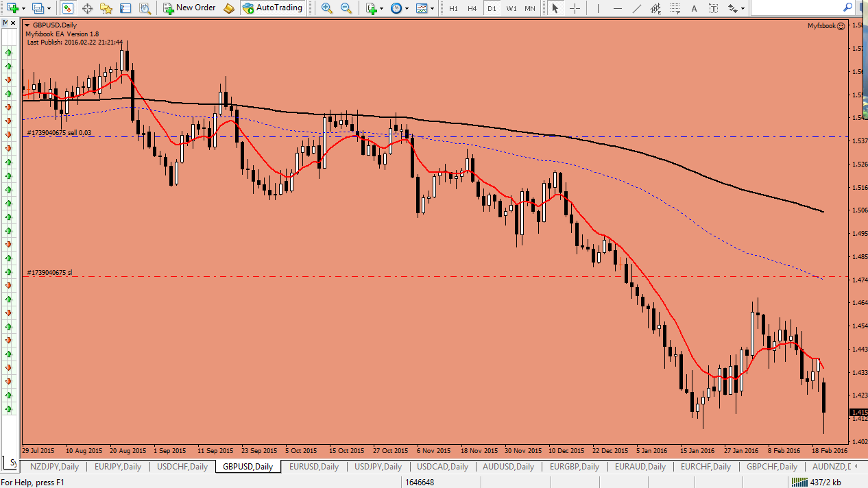The height and width of the screenshot is (488, 868).
Task: Switch to the EURUSD,Daily chart tab
Action: tap(313, 467)
